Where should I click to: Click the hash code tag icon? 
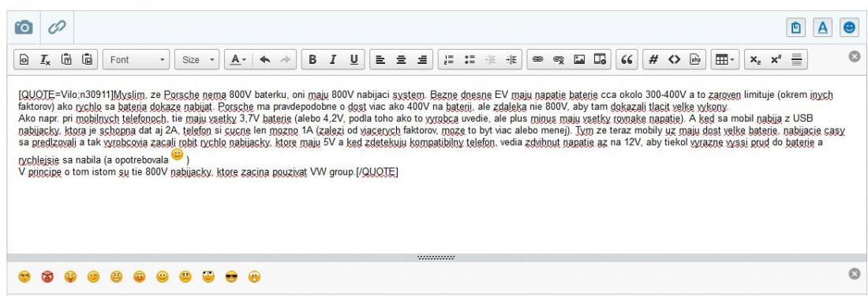(x=653, y=60)
